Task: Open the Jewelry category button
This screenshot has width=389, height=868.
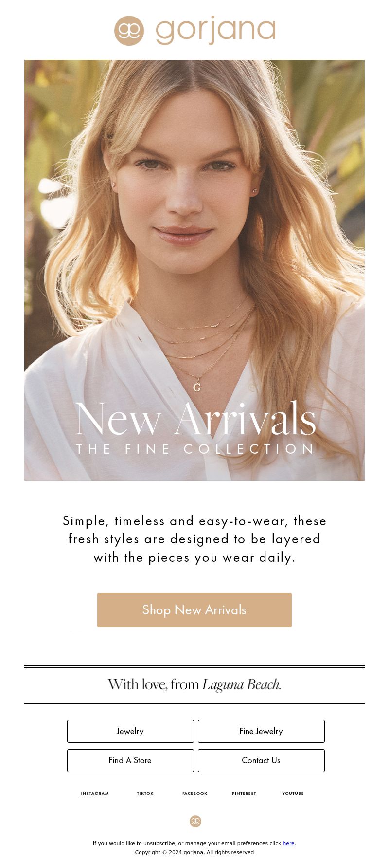Action: pos(130,731)
